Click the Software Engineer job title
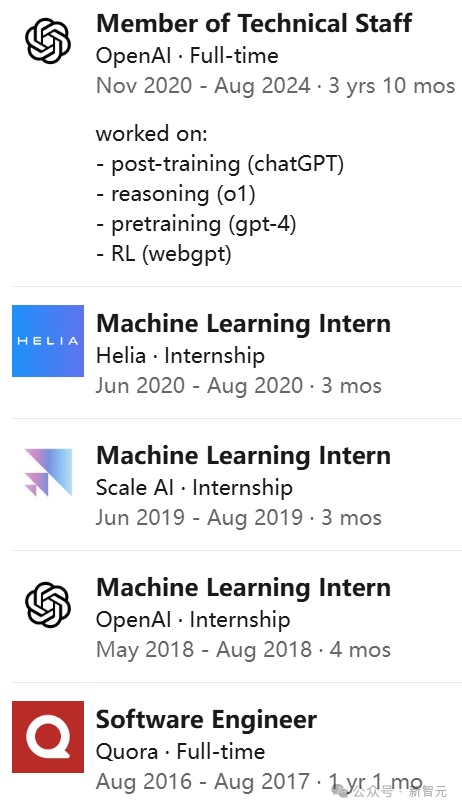The image size is (462, 810). [x=206, y=720]
